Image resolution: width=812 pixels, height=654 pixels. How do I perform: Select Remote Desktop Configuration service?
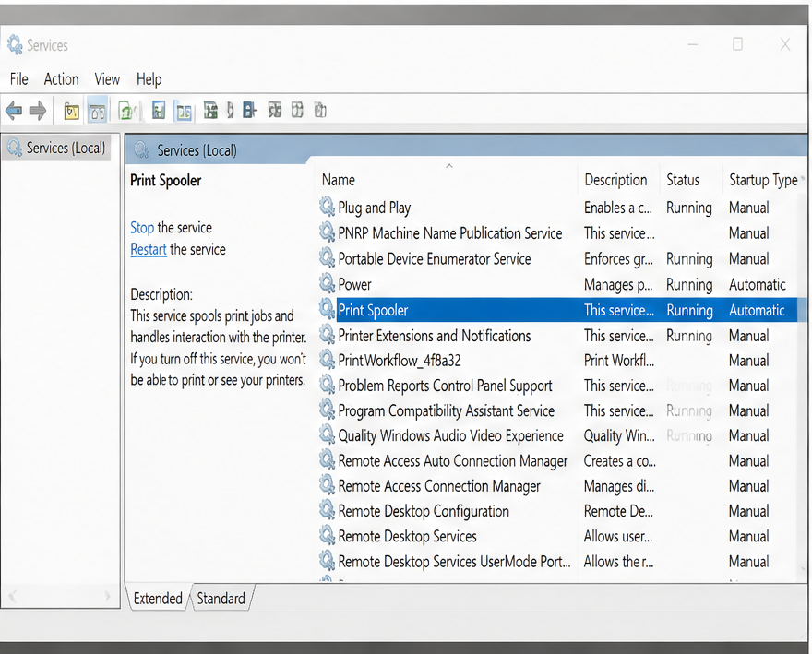coord(424,511)
